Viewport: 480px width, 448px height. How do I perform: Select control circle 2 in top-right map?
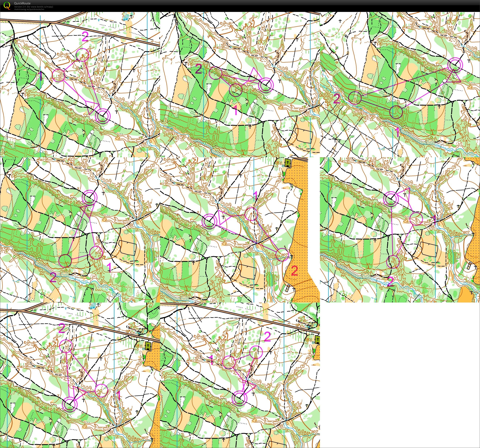pyautogui.click(x=355, y=98)
